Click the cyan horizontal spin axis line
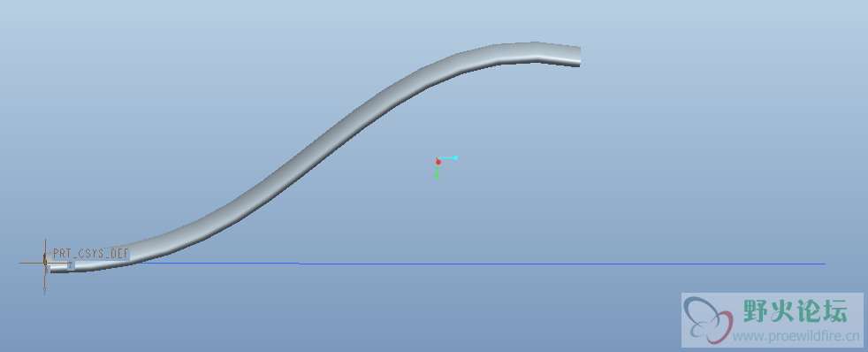 coord(446,158)
